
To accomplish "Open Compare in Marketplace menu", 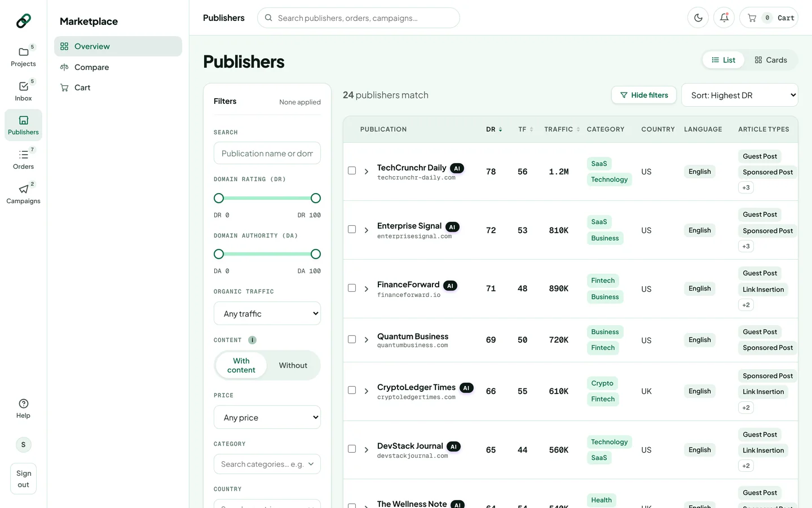I will pyautogui.click(x=118, y=67).
